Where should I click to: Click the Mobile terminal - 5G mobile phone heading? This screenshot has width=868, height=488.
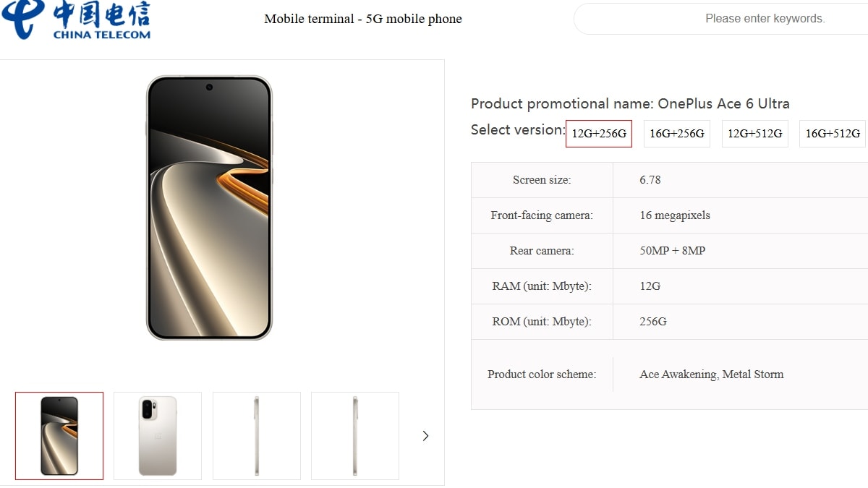[x=362, y=19]
